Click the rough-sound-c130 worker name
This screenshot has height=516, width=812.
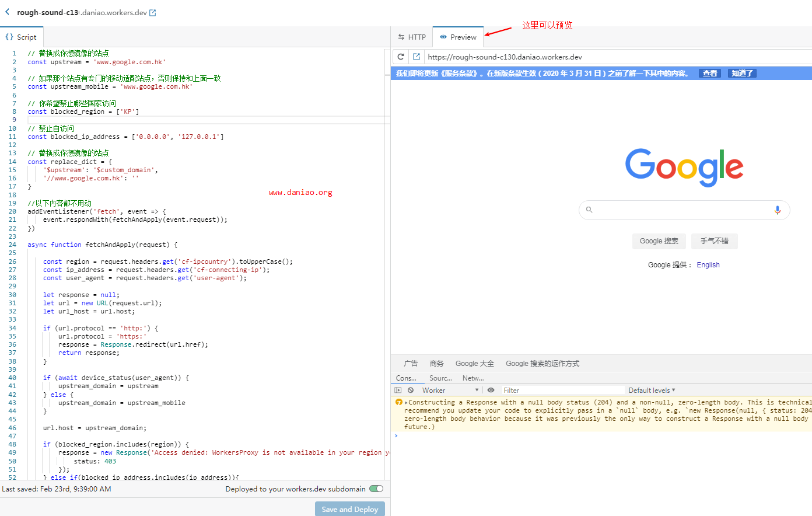47,12
